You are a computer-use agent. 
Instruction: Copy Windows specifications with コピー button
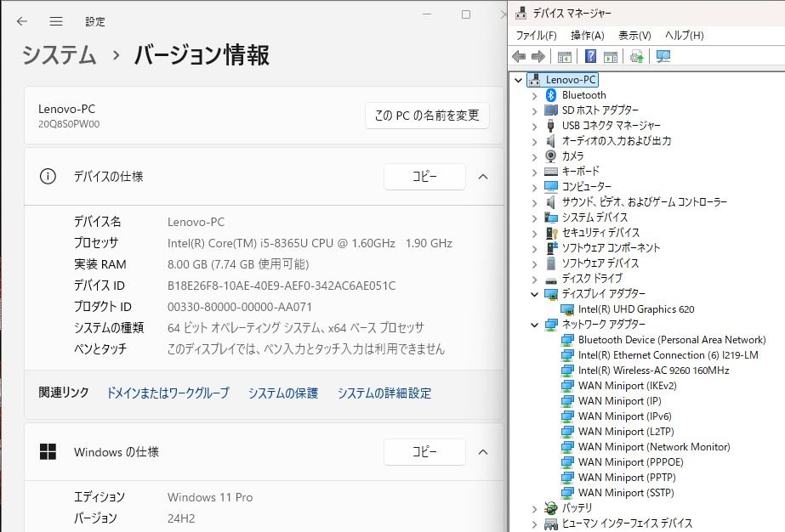click(x=424, y=452)
